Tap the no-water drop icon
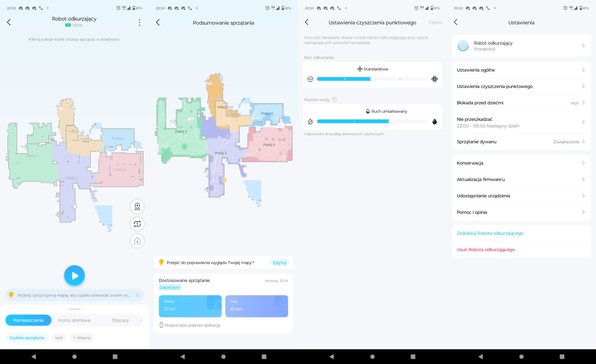This screenshot has height=364, width=596. [310, 122]
